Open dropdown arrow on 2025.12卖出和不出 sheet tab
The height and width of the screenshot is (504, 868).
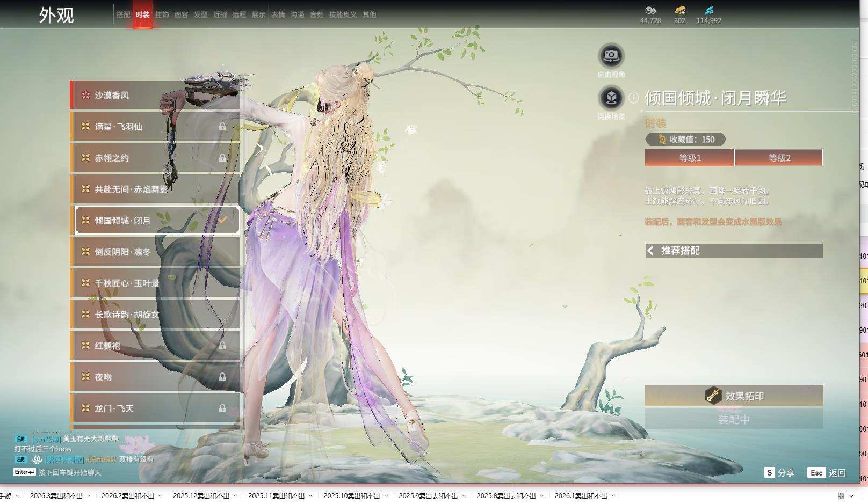[235, 495]
